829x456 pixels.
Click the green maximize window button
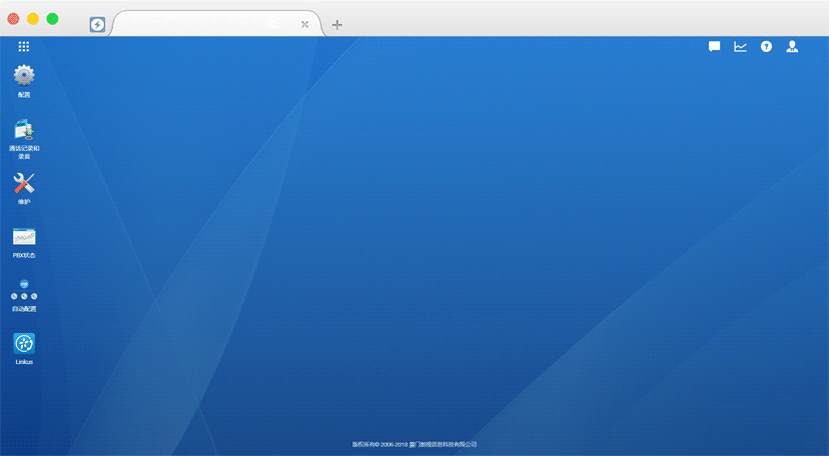(52, 18)
